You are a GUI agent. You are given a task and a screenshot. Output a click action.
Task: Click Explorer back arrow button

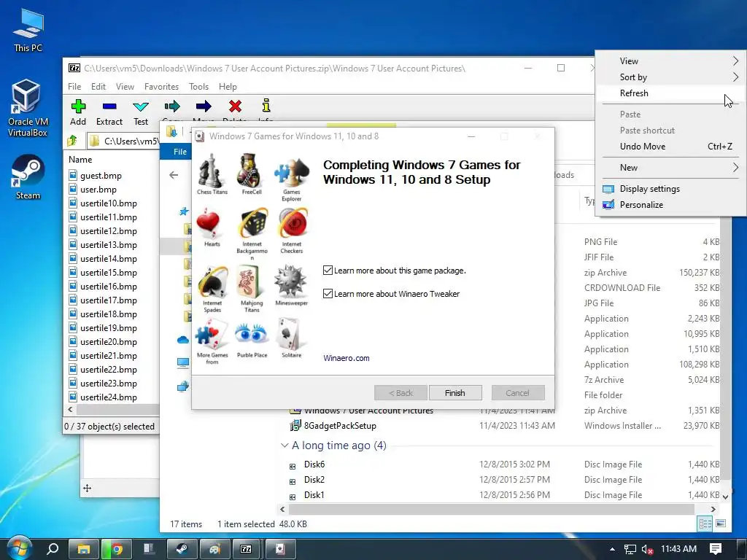click(174, 175)
